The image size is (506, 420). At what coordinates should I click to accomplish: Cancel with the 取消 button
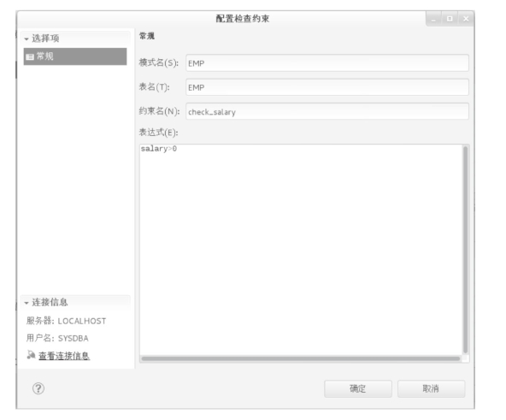[431, 388]
